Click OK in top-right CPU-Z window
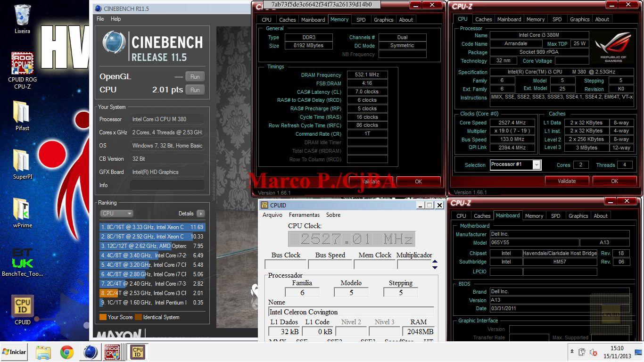Screen dimensions: 644x362 614,181
